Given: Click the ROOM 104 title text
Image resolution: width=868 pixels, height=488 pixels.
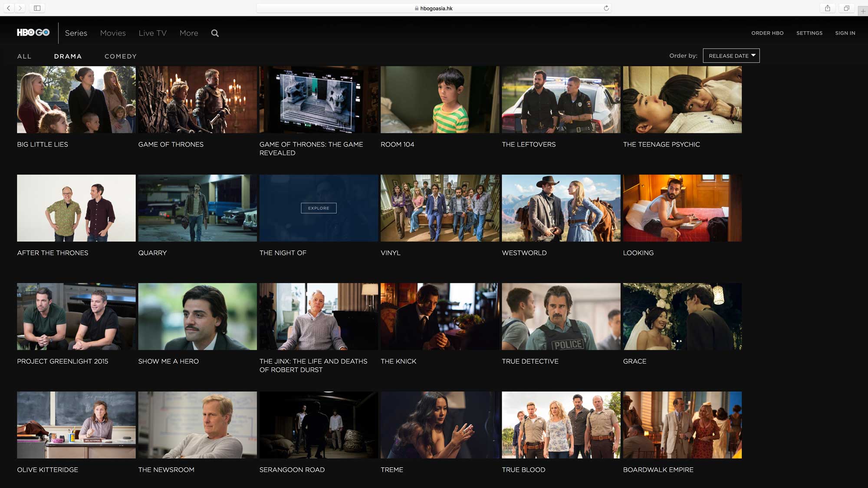Looking at the screenshot, I should 398,144.
